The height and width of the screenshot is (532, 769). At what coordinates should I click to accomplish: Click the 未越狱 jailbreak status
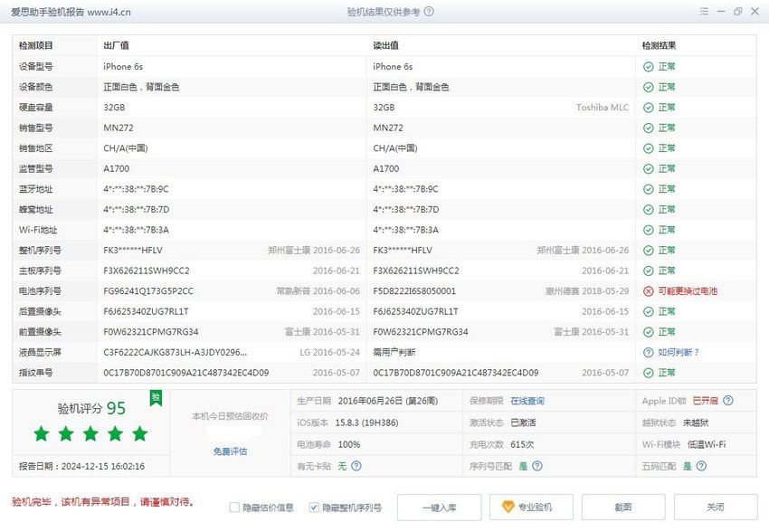(x=696, y=423)
